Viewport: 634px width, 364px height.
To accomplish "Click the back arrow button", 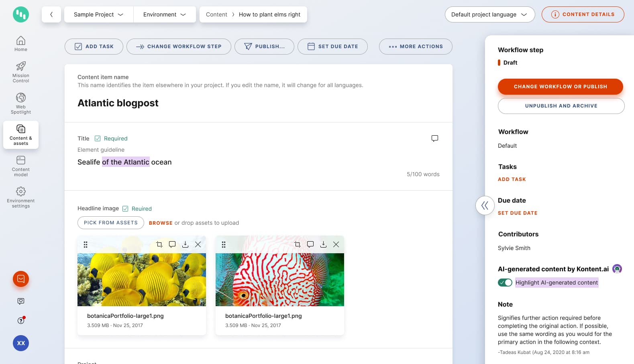I will coord(51,14).
